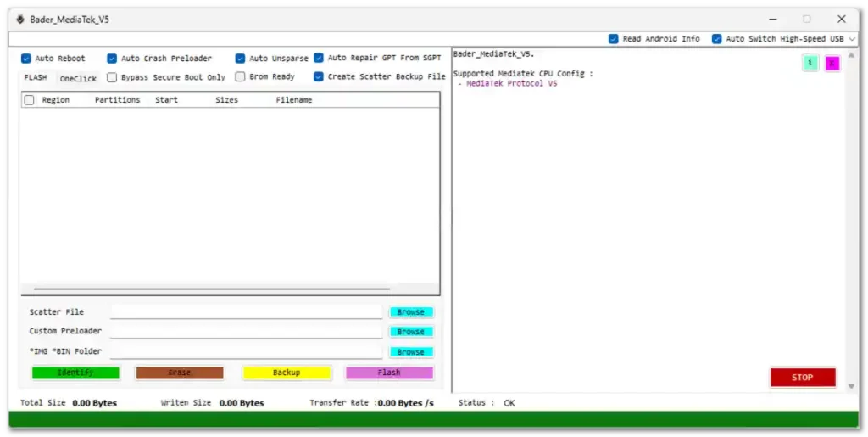Click the Custom Preloader path field
Viewport: 868px width, 437px height.
click(x=246, y=332)
